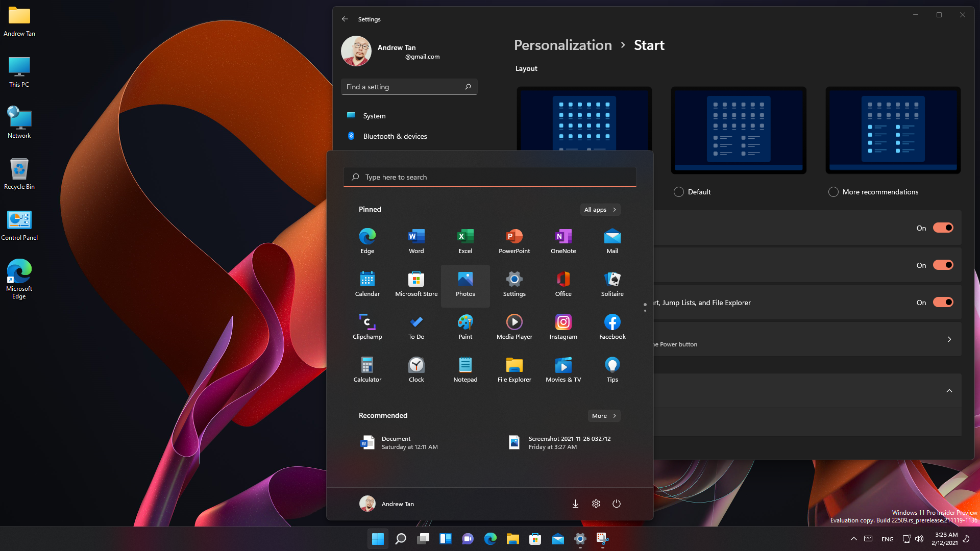
Task: Launch Paint from the Start menu
Action: pyautogui.click(x=465, y=327)
